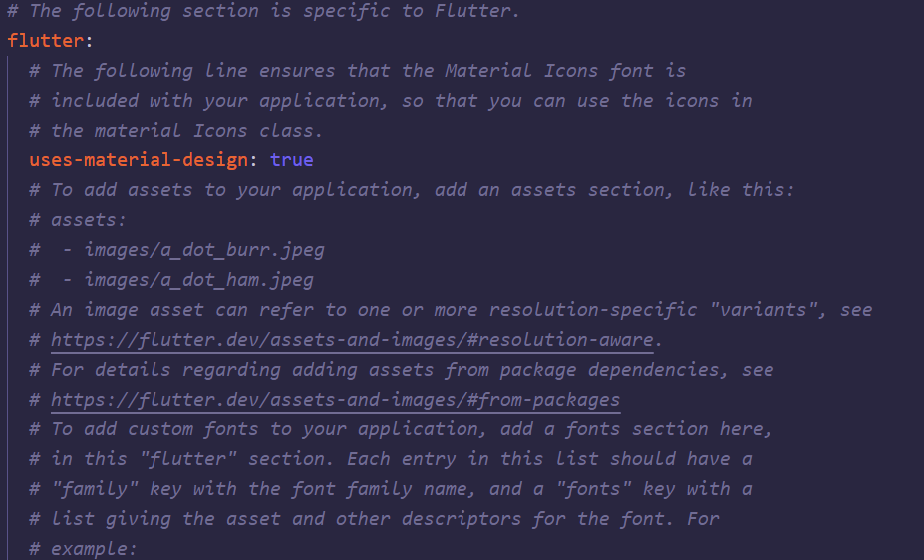Click the 'Material Icons font is' comment line
The image size is (924, 560).
point(358,71)
